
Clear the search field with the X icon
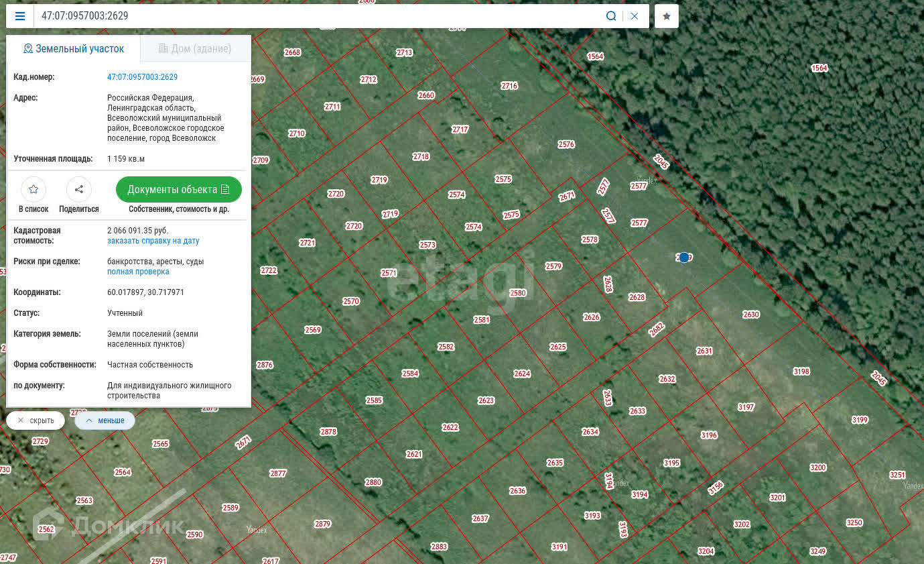635,16
